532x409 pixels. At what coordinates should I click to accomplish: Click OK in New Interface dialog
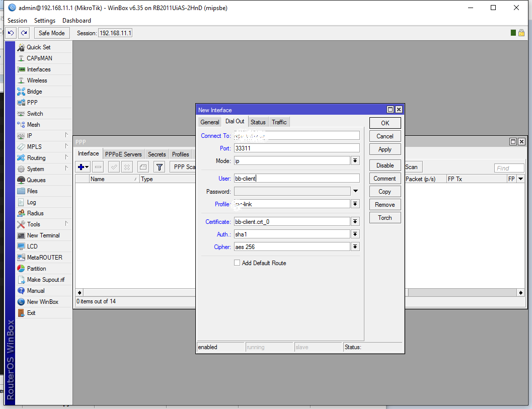point(385,123)
